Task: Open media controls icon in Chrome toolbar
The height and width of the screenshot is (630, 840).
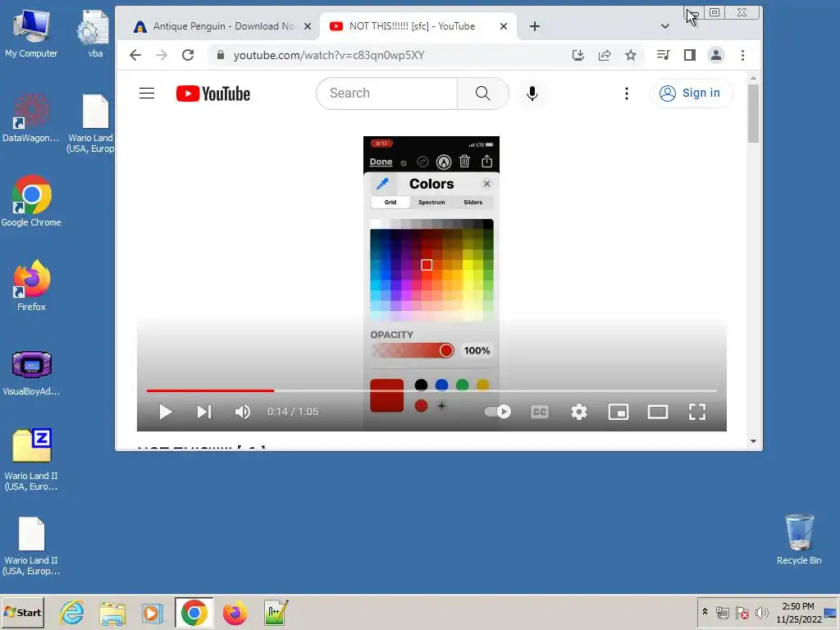Action: (x=663, y=55)
